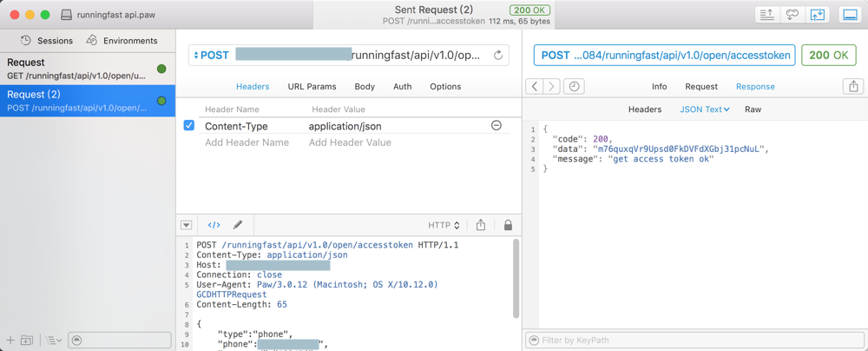
Task: Open the Auth tab
Action: pyautogui.click(x=402, y=87)
